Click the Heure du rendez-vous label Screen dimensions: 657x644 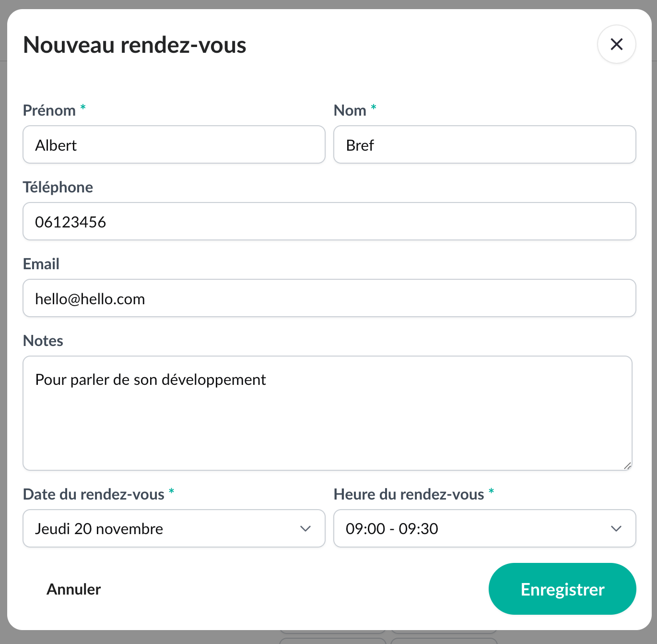(x=409, y=494)
